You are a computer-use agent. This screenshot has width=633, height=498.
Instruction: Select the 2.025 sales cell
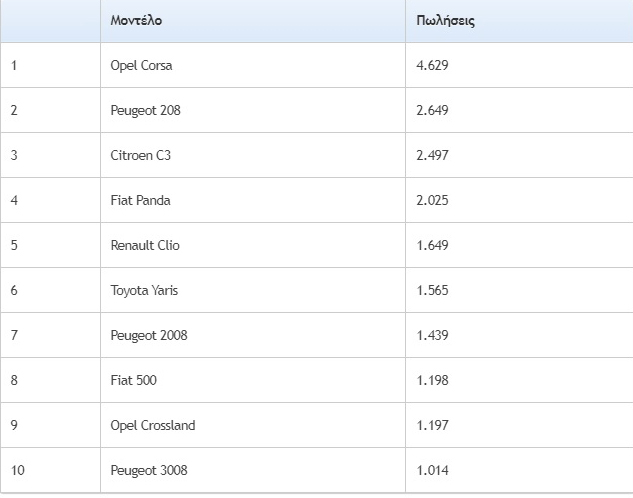point(432,201)
